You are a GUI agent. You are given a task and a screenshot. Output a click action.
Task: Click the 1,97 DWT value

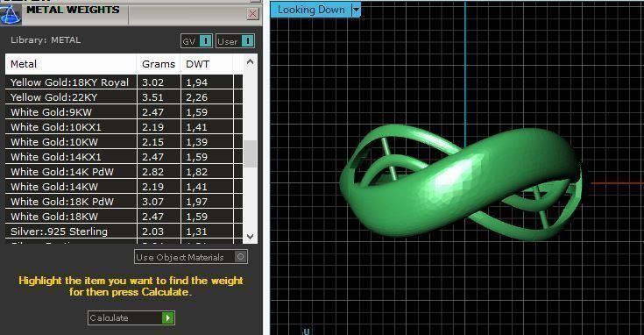pos(197,202)
